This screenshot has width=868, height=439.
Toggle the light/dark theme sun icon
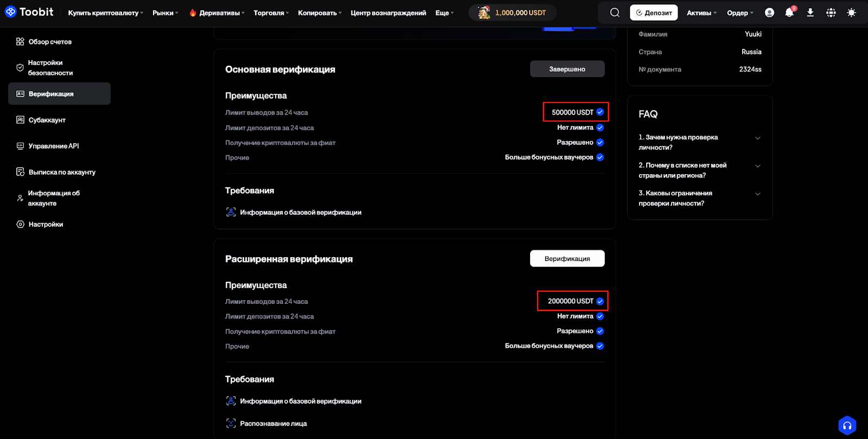click(x=851, y=12)
